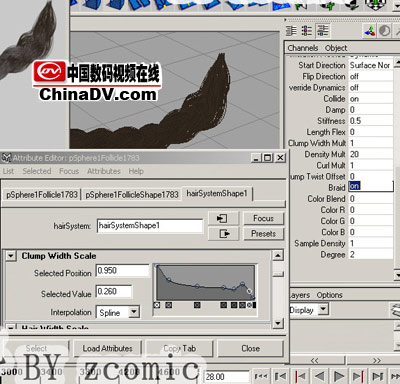Click the Attribute Editor scroll up arrow

[278, 256]
